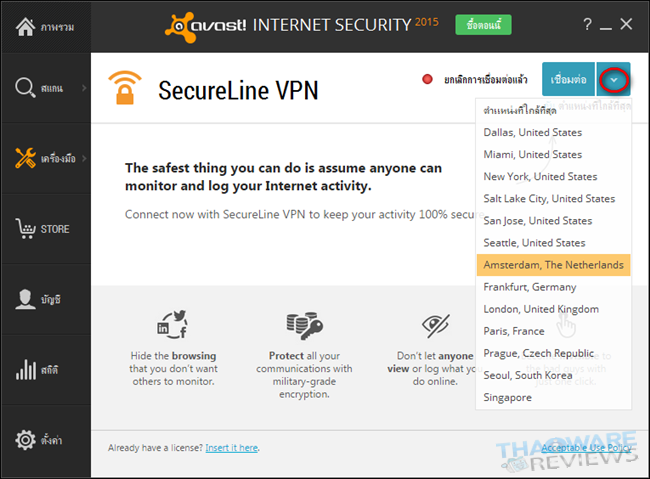Viewport: 650px width, 479px height.
Task: Select Seoul, South Korea server
Action: point(528,375)
